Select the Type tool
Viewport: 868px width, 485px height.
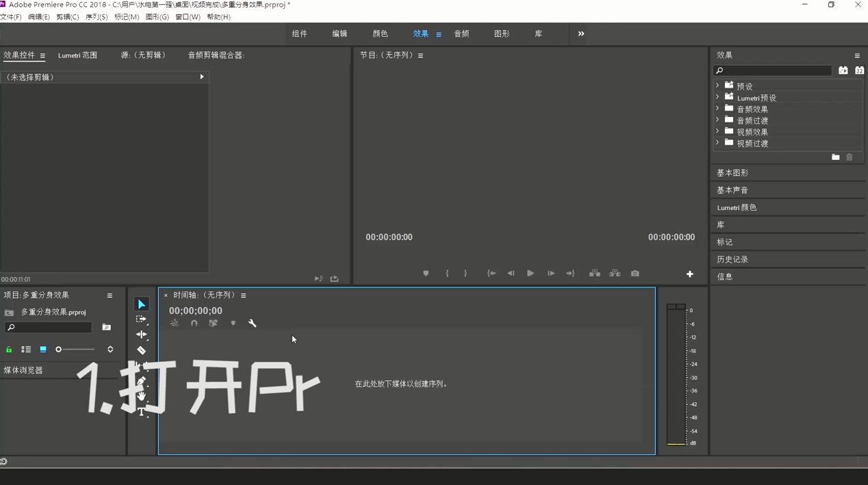[141, 412]
